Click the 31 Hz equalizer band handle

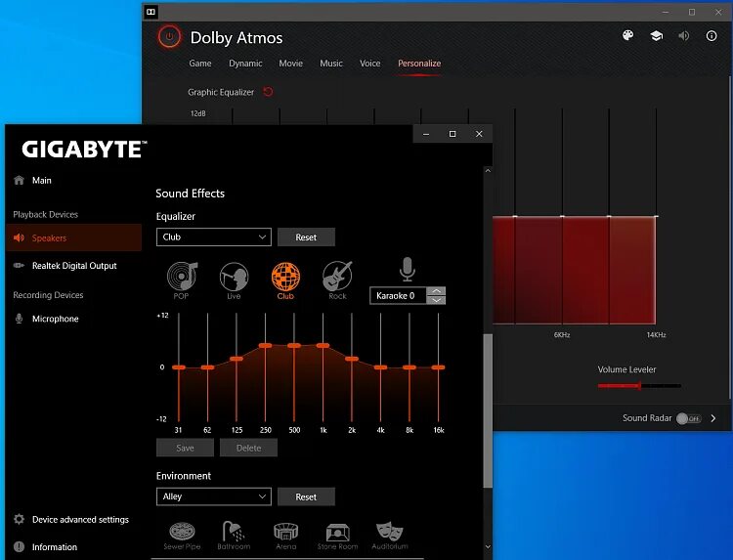pos(179,367)
